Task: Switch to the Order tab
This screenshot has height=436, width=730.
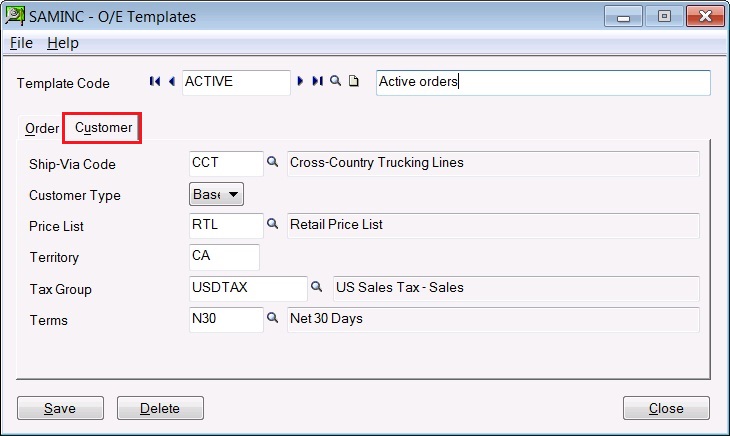Action: [x=42, y=128]
